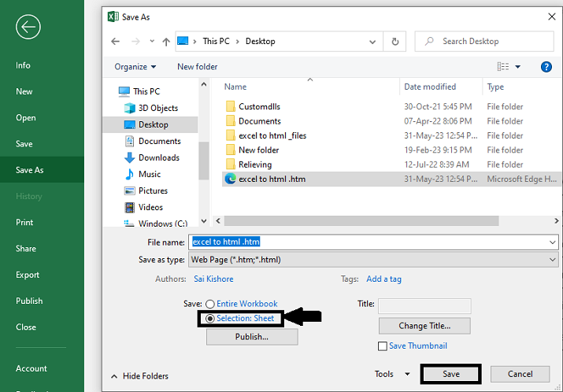Image resolution: width=563 pixels, height=392 pixels.
Task: Select the Relieving folder
Action: pos(254,165)
